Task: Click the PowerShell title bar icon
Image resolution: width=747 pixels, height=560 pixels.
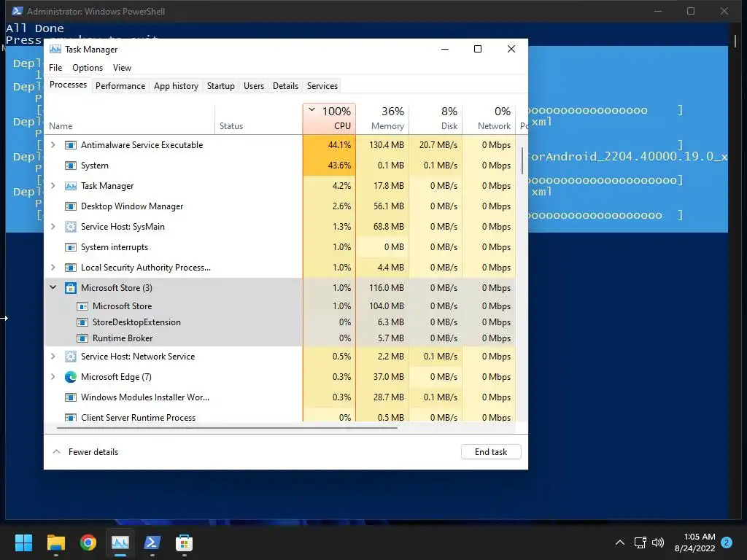Action: pos(18,11)
